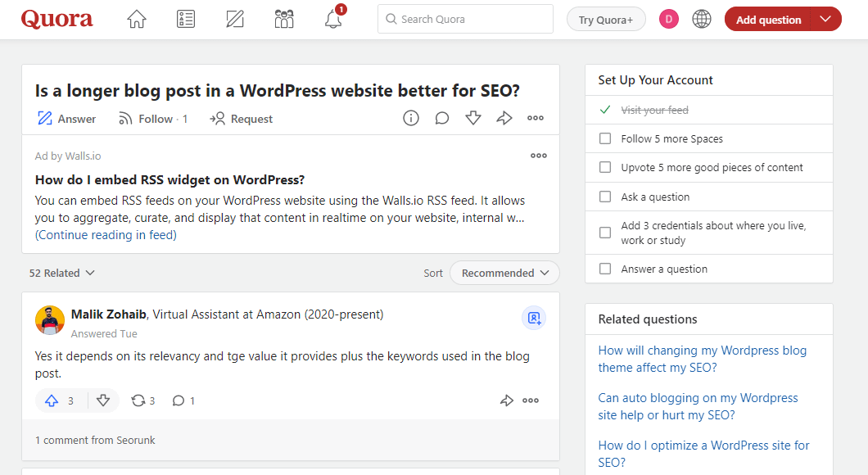
Task: Open comment icon on the question
Action: click(x=441, y=118)
